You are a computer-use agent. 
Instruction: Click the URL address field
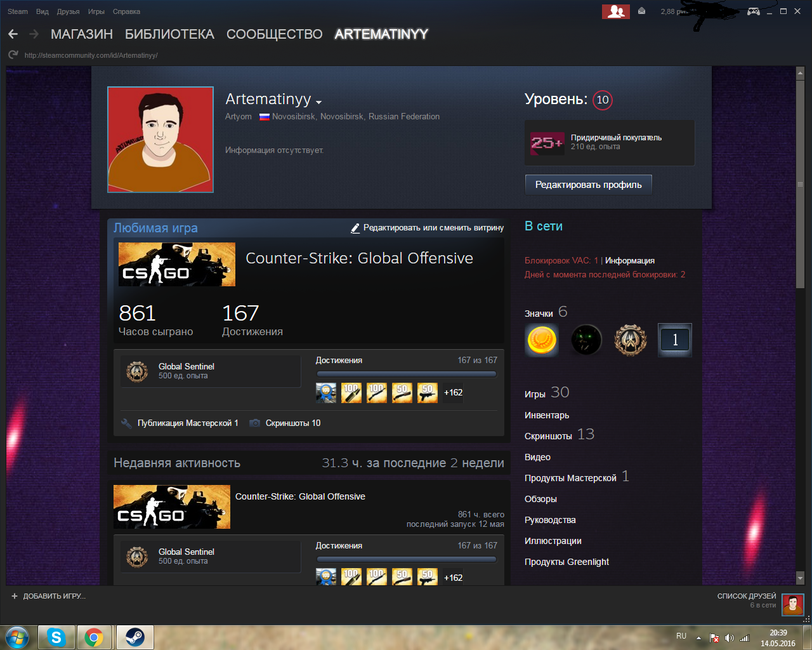pyautogui.click(x=91, y=55)
